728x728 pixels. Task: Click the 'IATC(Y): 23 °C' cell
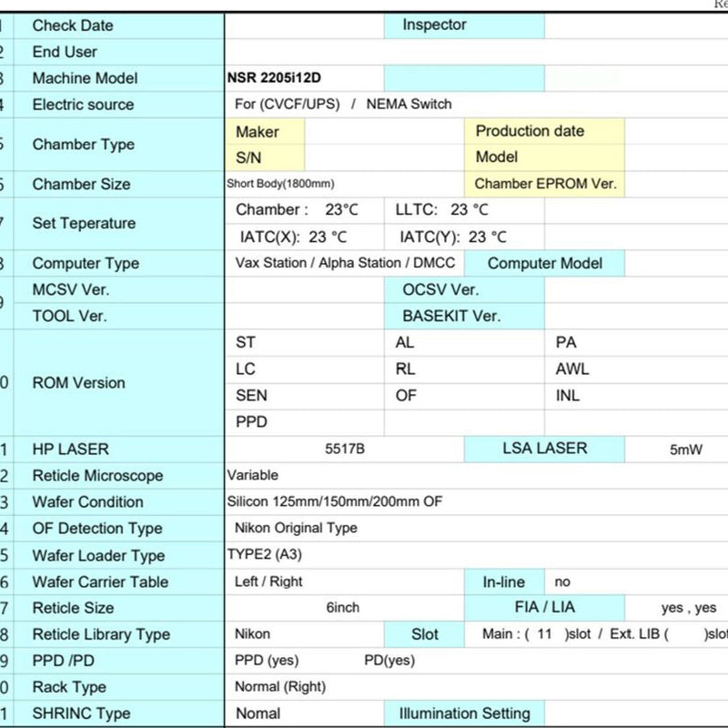pyautogui.click(x=464, y=238)
